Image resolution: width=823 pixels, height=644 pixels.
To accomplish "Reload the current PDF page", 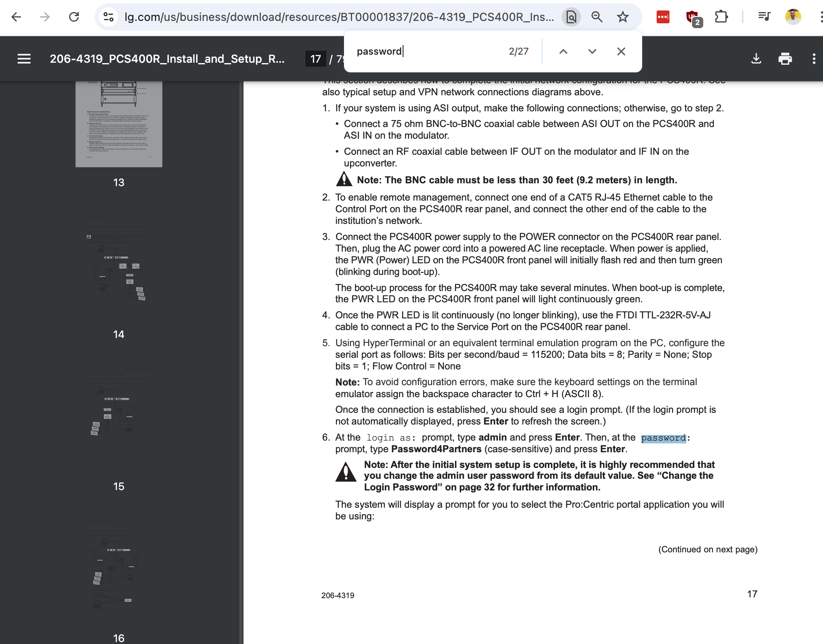I will point(74,17).
